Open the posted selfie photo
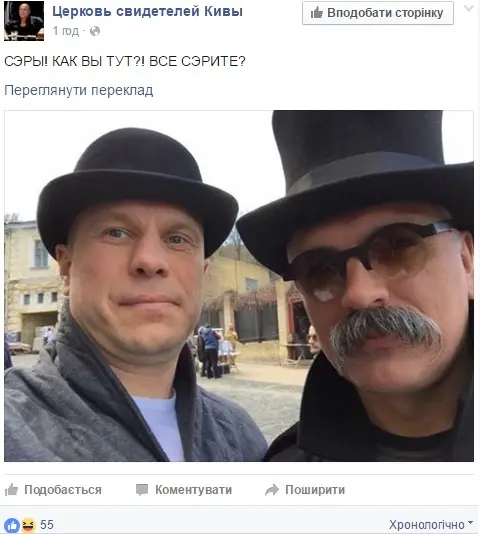This screenshot has height=534, width=480. click(x=239, y=286)
